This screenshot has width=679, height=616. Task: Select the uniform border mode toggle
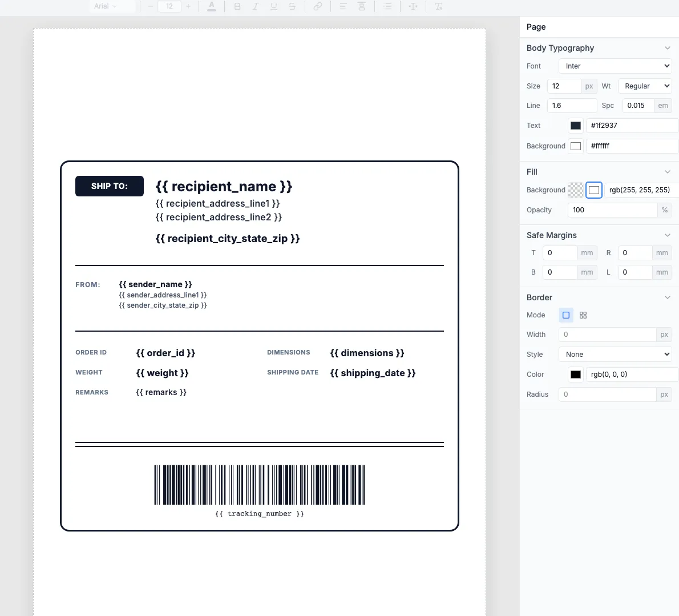[565, 315]
